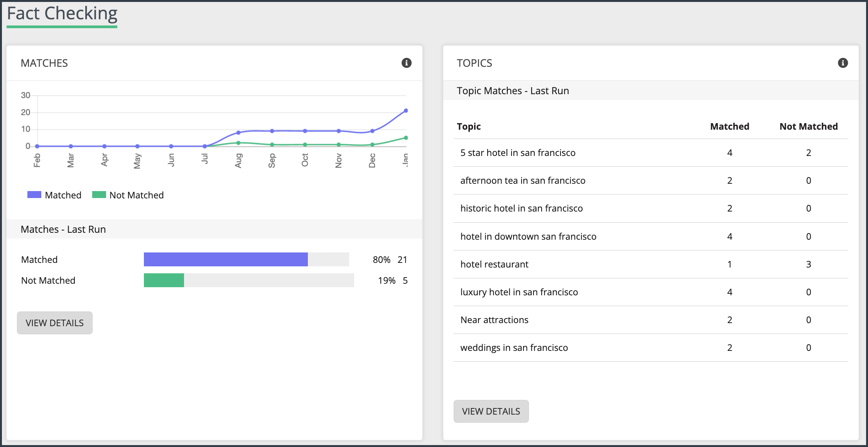
Task: Click the info icon on the Topics panel
Action: (843, 63)
